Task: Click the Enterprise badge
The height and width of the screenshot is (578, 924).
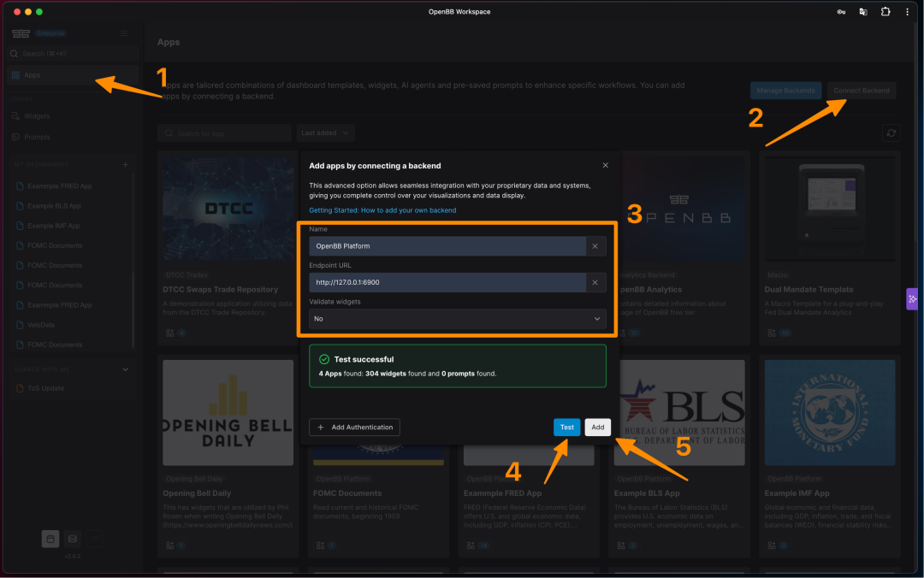Action: coord(50,33)
